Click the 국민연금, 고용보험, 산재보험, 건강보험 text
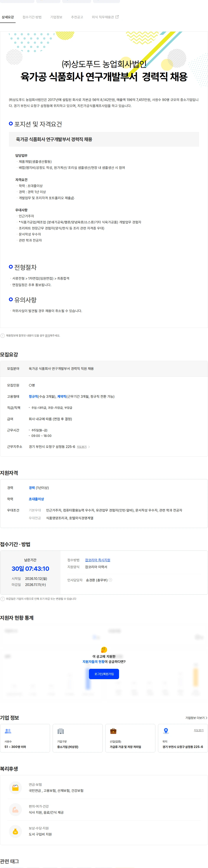Screen dimensions: 208x868 (56, 791)
